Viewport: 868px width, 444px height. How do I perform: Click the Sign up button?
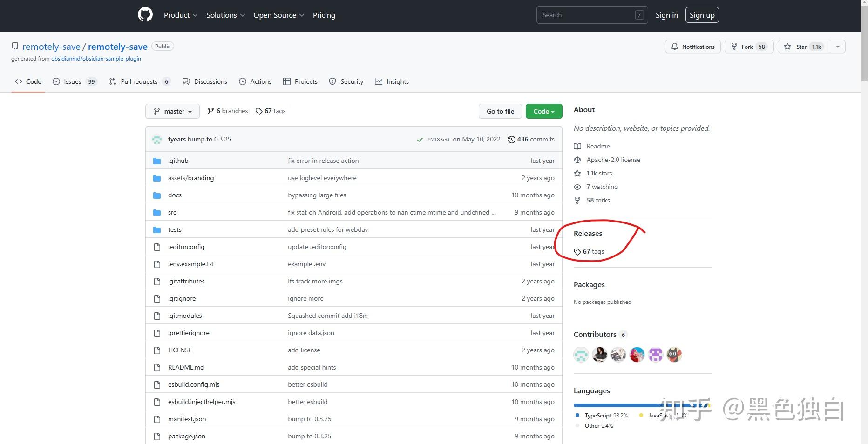point(702,15)
